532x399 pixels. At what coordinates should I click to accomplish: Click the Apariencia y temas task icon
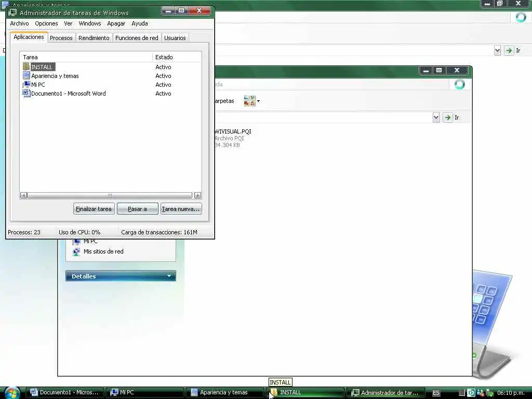coord(26,76)
